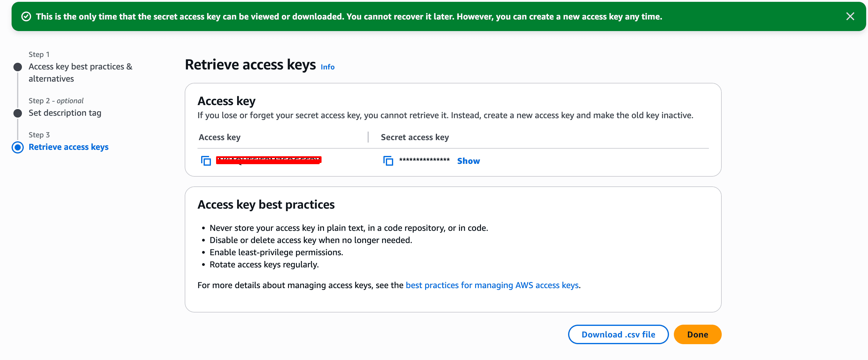Click 'Disable or delete access key' bullet

[x=311, y=240]
